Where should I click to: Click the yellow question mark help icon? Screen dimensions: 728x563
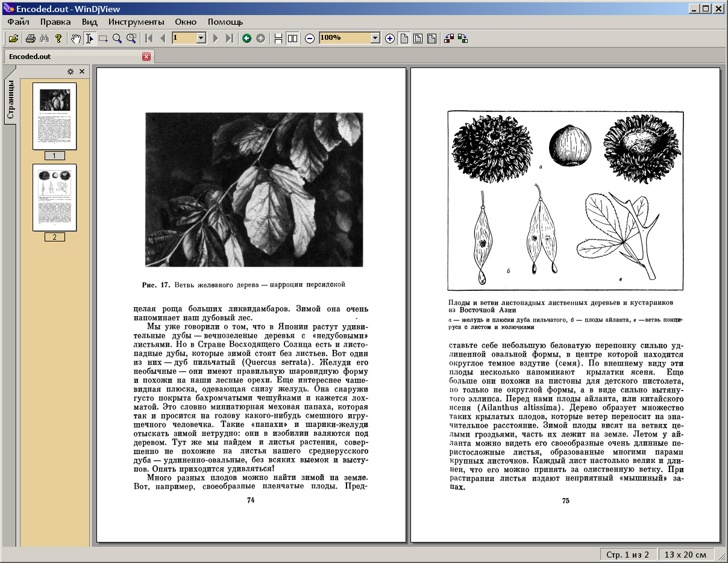(x=58, y=39)
